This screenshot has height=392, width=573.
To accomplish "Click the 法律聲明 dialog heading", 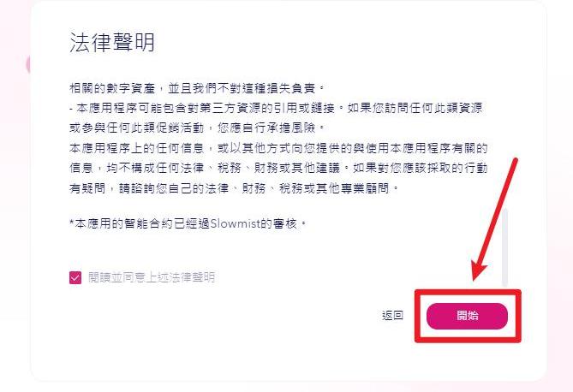I will [x=112, y=43].
